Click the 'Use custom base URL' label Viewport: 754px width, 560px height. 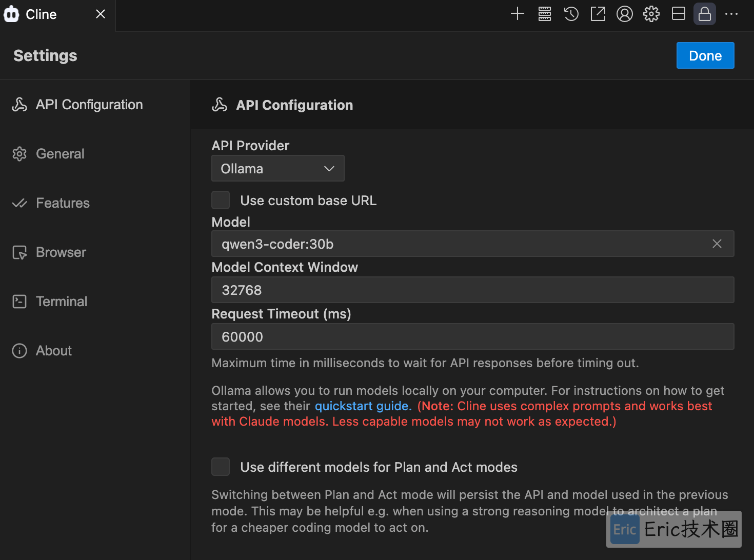coord(308,201)
